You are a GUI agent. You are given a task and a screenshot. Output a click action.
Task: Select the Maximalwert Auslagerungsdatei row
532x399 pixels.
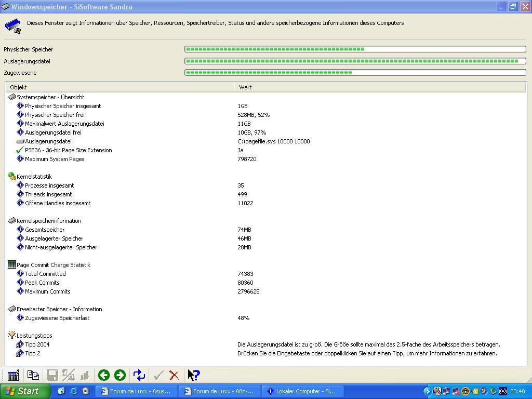click(x=265, y=124)
